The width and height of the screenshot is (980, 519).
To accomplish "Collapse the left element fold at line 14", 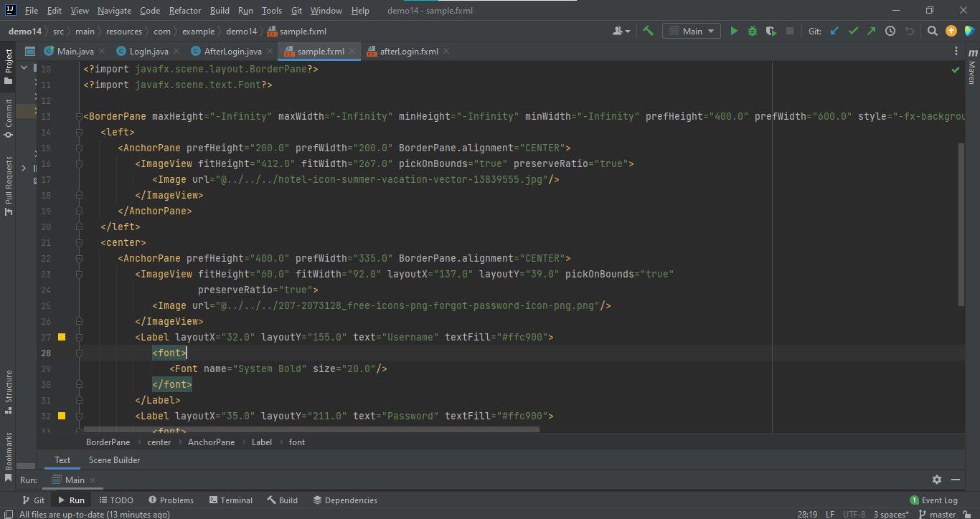I will pyautogui.click(x=79, y=132).
